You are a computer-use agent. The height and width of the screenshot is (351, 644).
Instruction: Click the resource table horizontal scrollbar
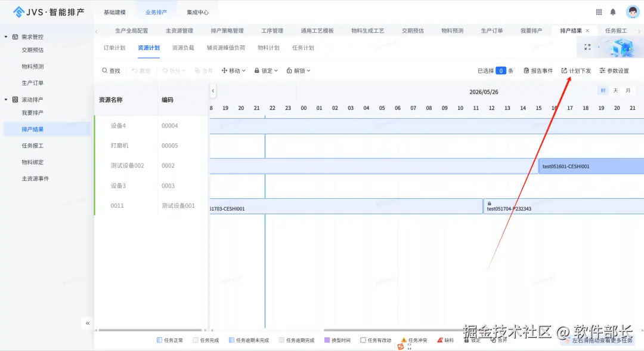pyautogui.click(x=150, y=330)
